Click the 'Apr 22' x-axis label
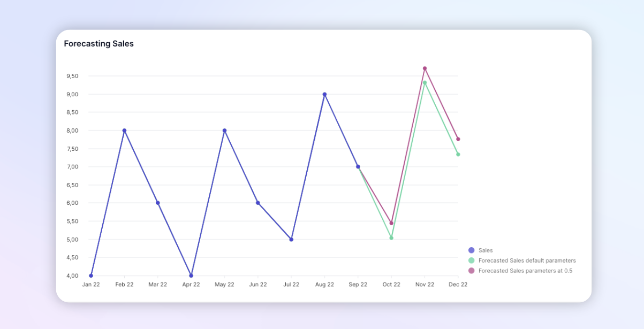Screen dimensions: 644x329 pos(191,285)
